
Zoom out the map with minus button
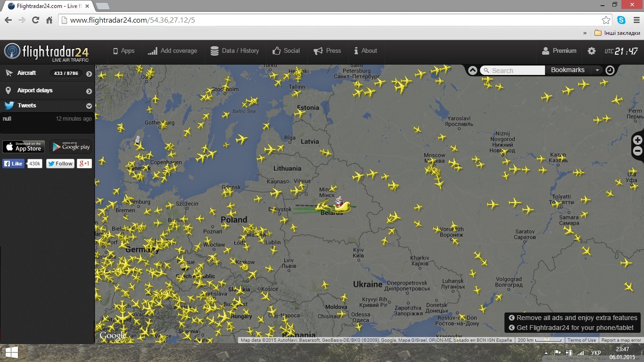pos(637,151)
